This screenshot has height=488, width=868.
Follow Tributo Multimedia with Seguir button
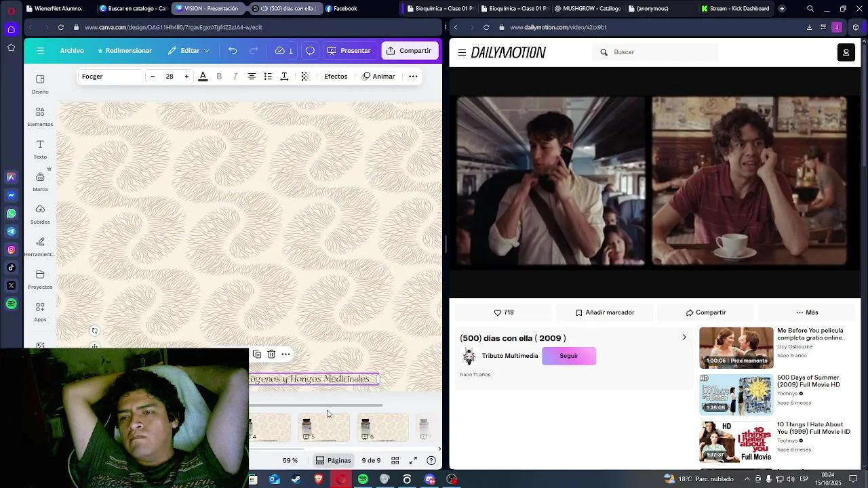click(x=569, y=356)
